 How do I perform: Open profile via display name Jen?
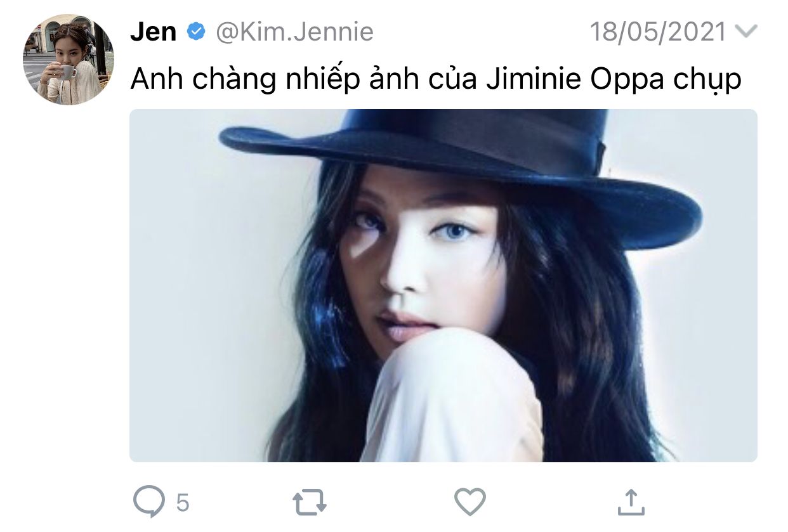[x=154, y=32]
